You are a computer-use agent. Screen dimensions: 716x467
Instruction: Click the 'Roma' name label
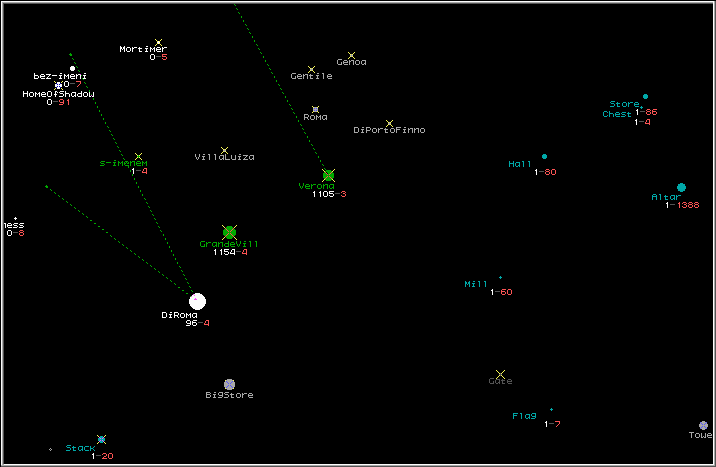(315, 117)
